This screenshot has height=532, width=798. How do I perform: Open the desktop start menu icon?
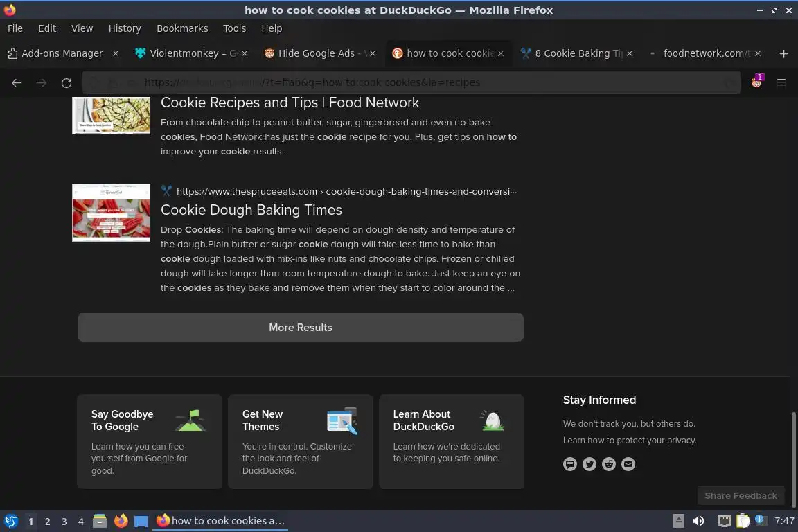(10, 521)
